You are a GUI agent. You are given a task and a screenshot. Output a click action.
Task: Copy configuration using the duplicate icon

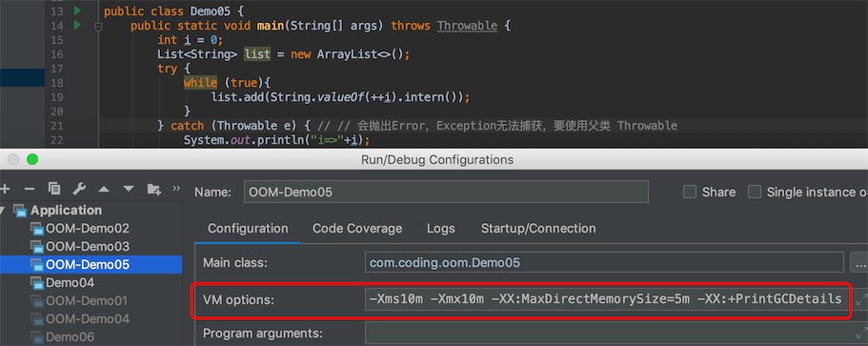point(54,189)
